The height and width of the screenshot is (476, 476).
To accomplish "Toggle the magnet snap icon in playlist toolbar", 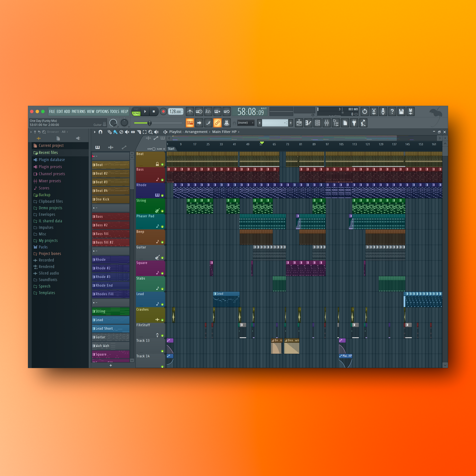I will click(x=100, y=132).
